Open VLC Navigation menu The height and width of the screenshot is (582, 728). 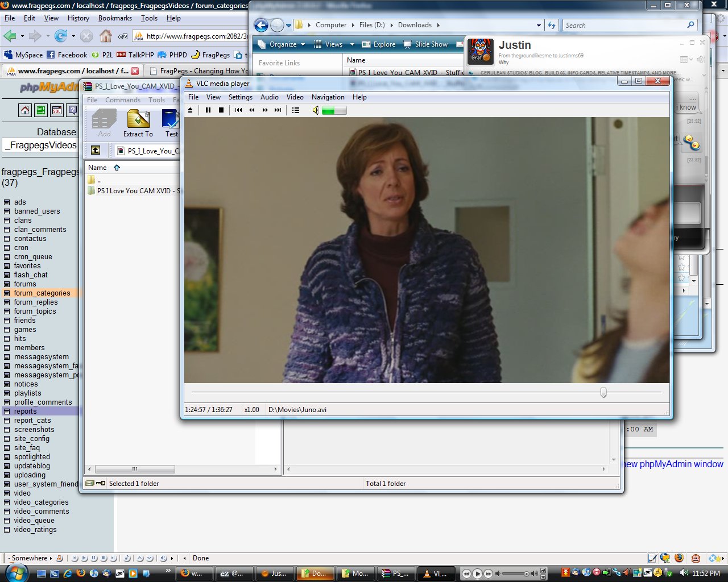pos(328,97)
